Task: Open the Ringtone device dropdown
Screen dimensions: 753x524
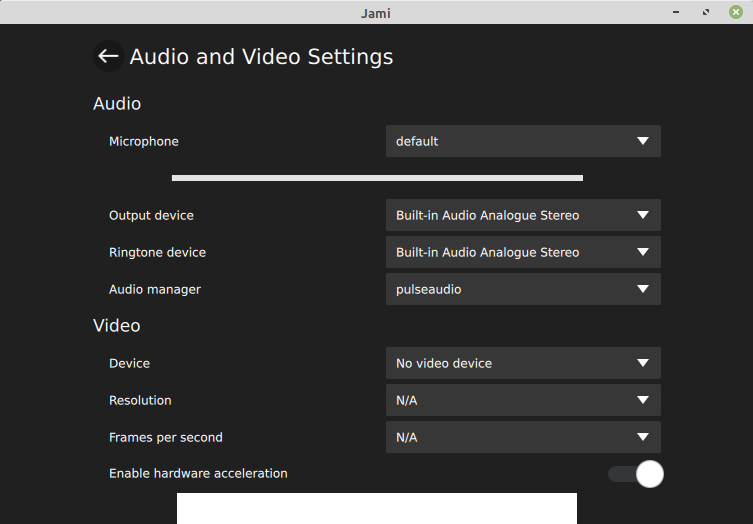Action: 523,252
